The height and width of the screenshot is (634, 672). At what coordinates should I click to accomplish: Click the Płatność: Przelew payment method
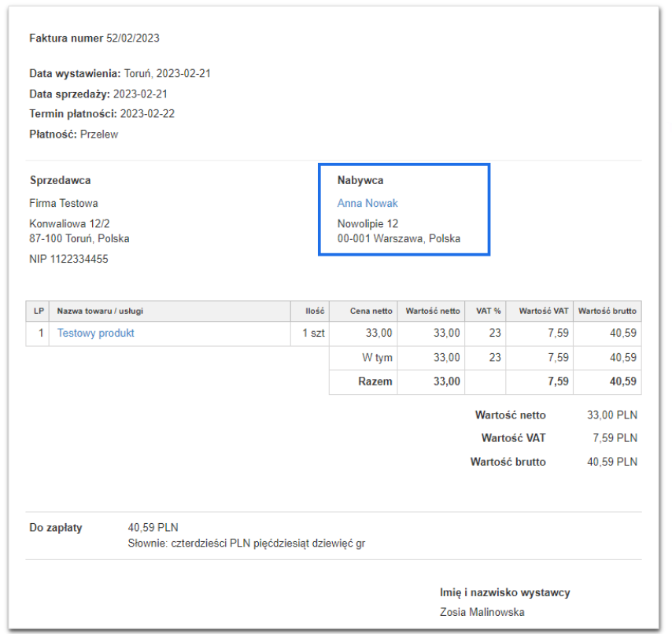pyautogui.click(x=73, y=135)
